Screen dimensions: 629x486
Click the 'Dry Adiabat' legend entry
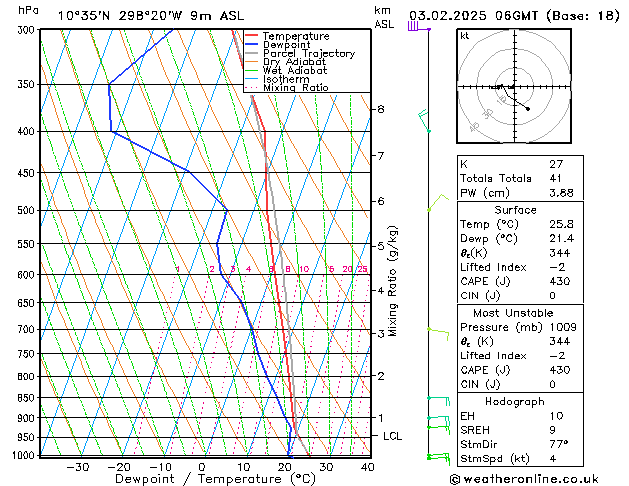coord(294,62)
